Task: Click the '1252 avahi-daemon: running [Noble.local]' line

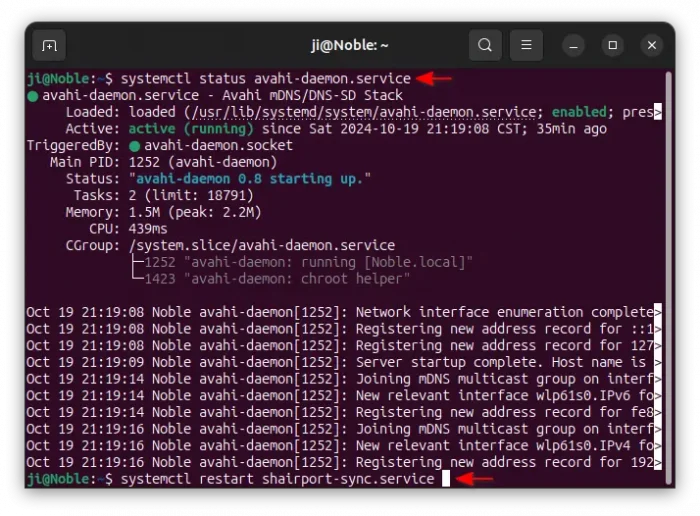Action: click(308, 262)
